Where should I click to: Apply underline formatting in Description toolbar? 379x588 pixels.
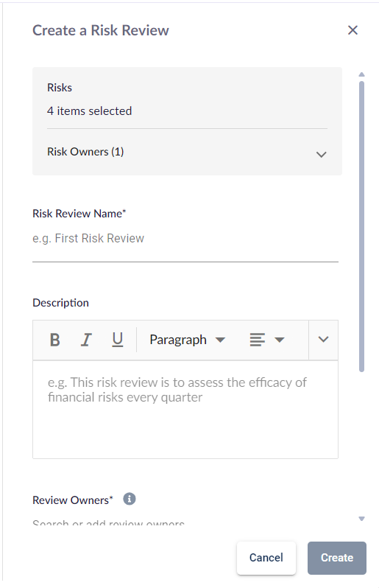[x=118, y=340]
